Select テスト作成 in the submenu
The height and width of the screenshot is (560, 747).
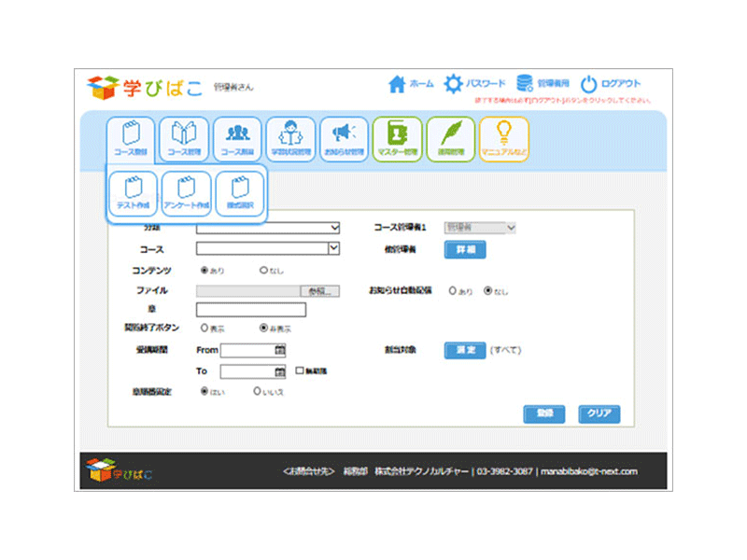coord(133,194)
